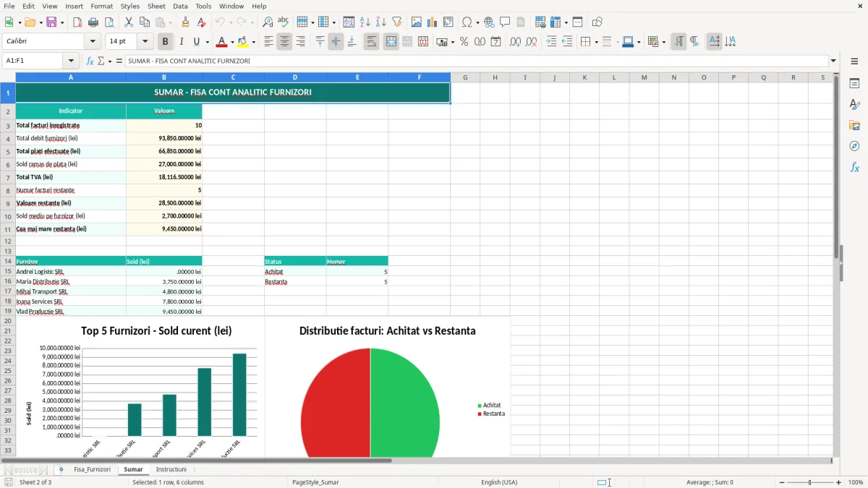Click the Formula equals button
868x488 pixels.
(119, 61)
